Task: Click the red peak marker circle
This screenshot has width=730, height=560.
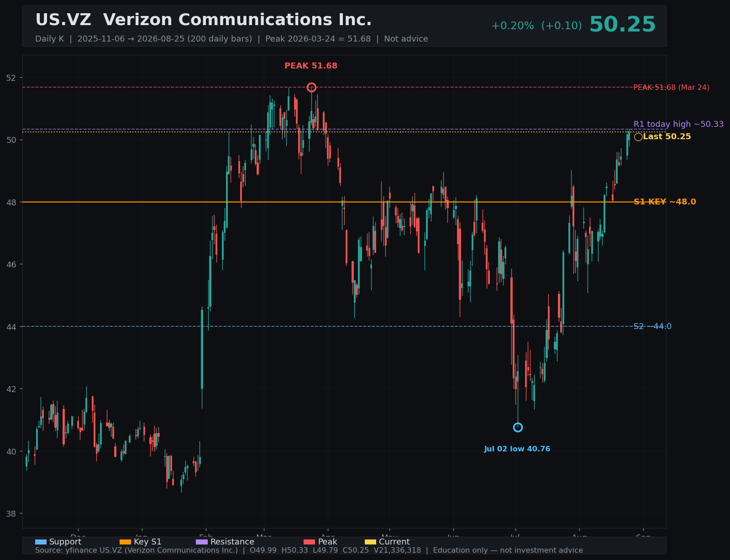Action: point(311,87)
